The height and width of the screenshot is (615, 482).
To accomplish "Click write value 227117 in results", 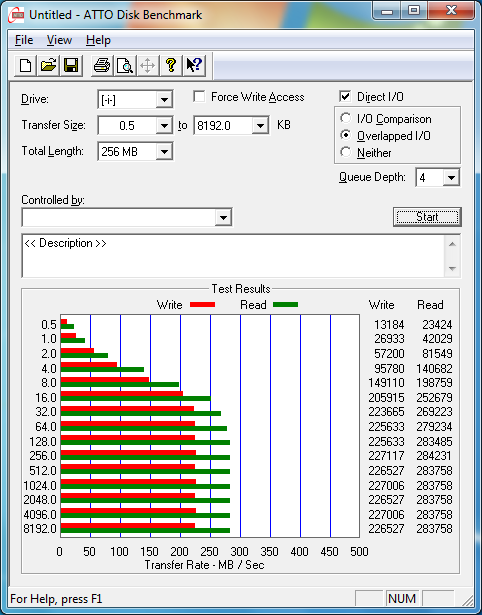I will 386,456.
